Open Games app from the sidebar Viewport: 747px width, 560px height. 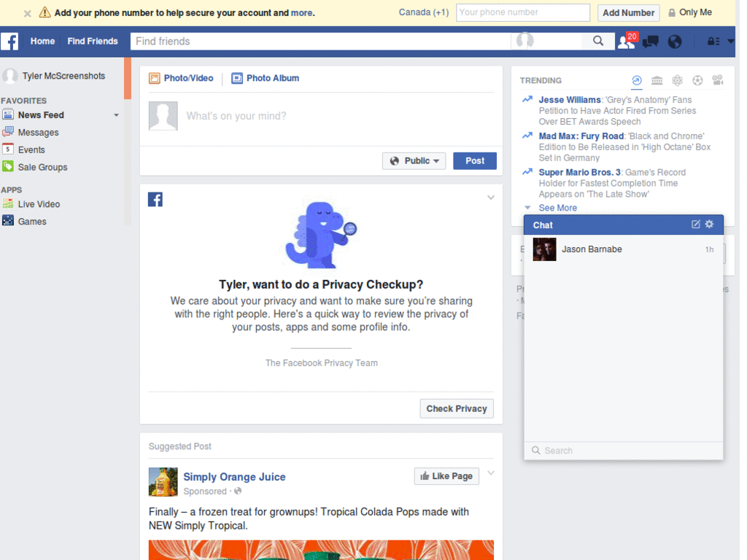pyautogui.click(x=32, y=222)
